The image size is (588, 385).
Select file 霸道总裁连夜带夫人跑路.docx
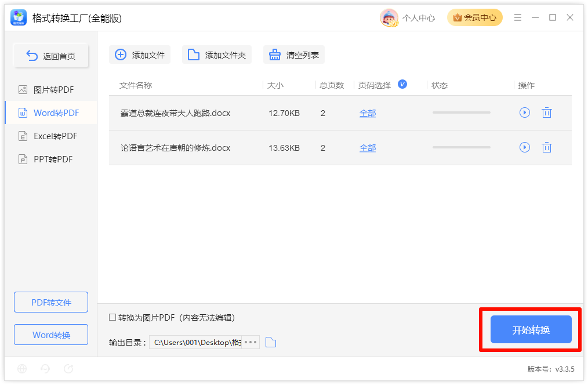[175, 113]
